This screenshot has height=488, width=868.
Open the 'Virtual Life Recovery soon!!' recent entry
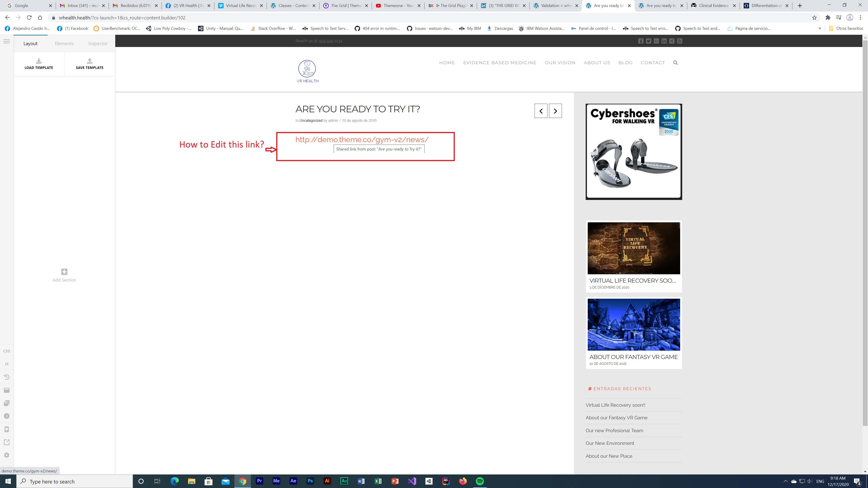point(615,405)
